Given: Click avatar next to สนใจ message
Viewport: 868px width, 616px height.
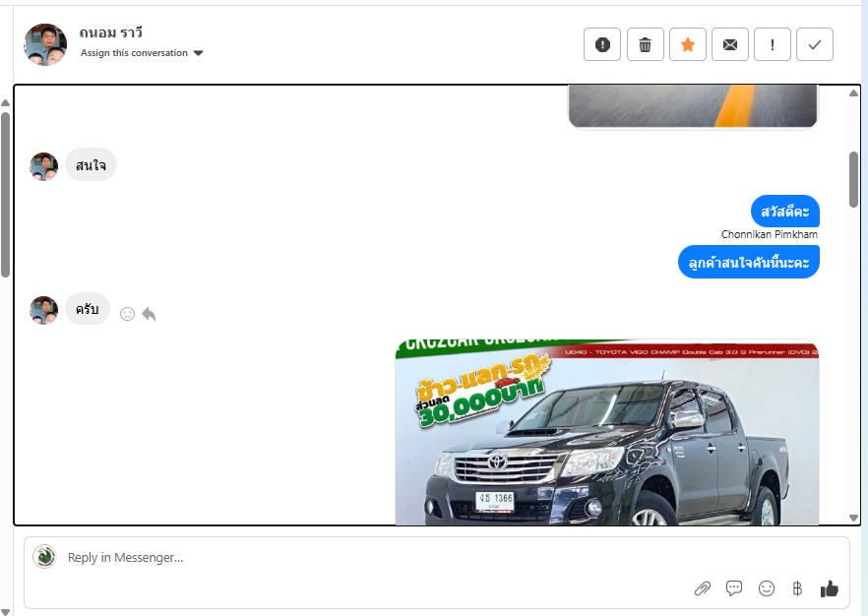Looking at the screenshot, I should point(43,166).
